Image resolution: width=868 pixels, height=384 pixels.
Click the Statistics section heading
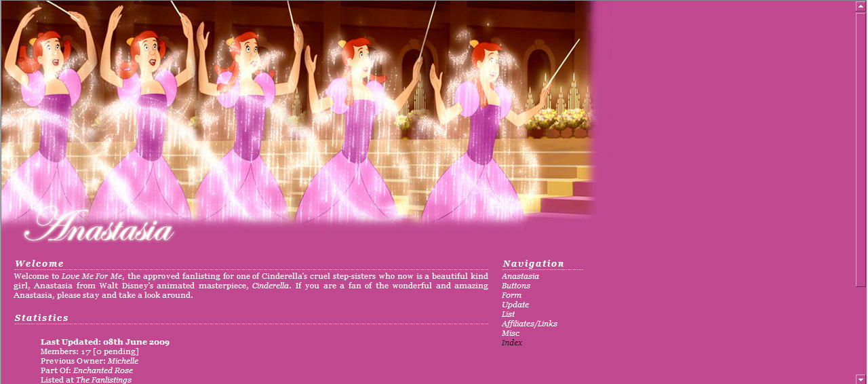tap(41, 318)
